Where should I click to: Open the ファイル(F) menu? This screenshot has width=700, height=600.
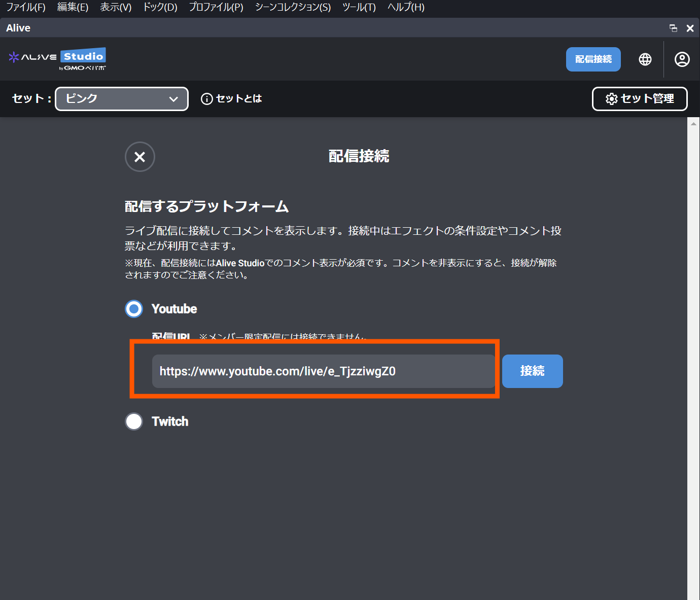point(25,7)
